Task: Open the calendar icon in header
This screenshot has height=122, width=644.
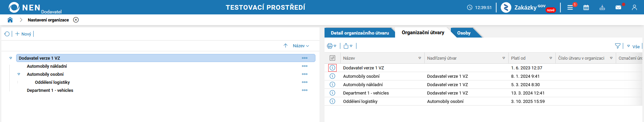Action: (x=586, y=7)
